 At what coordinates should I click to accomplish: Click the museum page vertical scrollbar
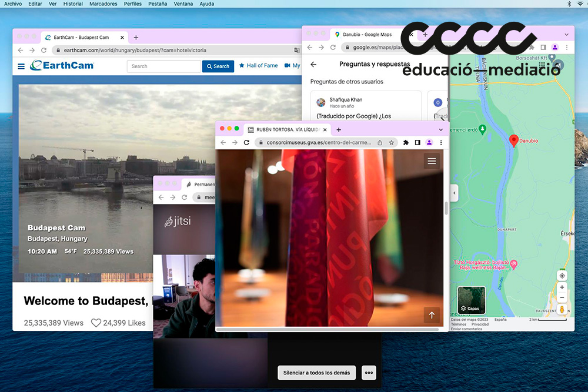(446, 209)
